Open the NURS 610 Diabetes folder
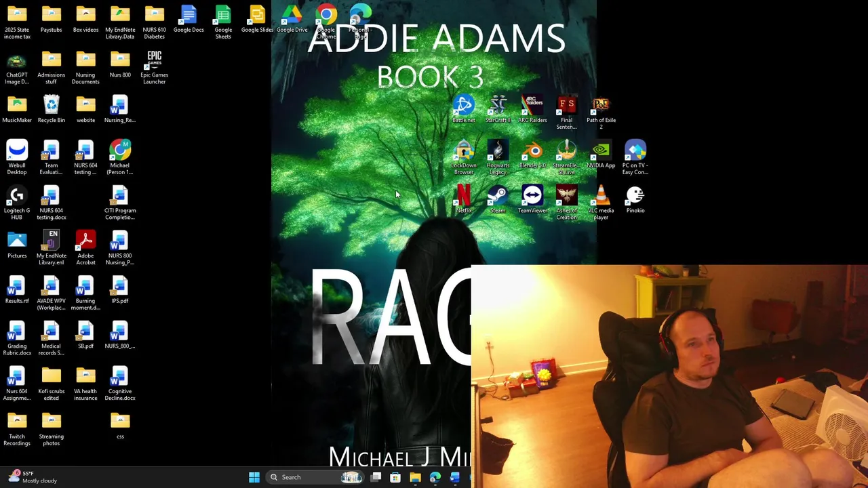868x488 pixels. point(154,22)
